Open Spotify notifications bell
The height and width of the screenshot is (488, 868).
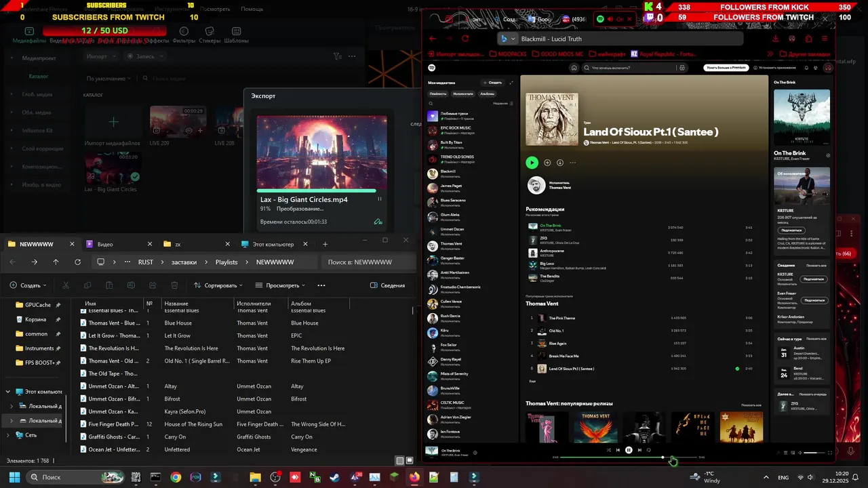click(806, 68)
